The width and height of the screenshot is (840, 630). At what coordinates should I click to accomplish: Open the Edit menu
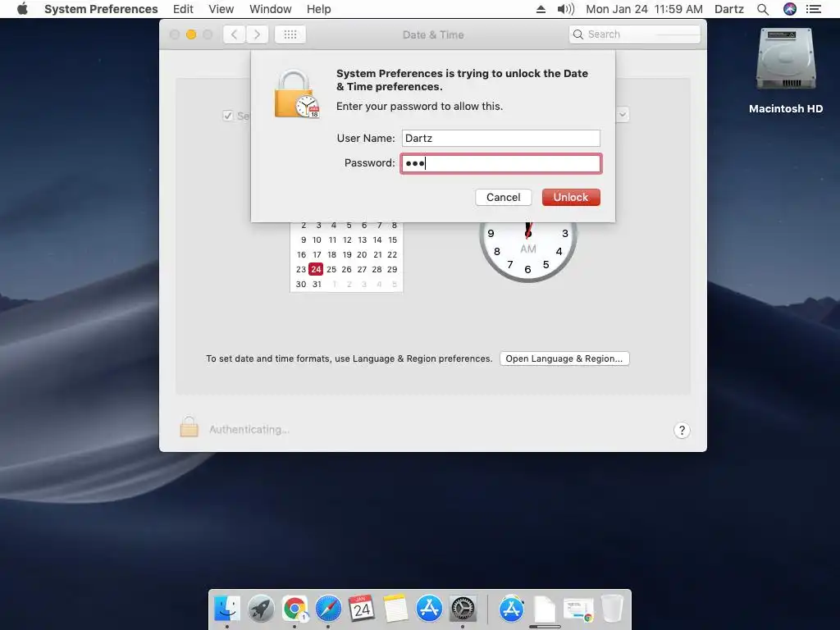[x=183, y=9]
